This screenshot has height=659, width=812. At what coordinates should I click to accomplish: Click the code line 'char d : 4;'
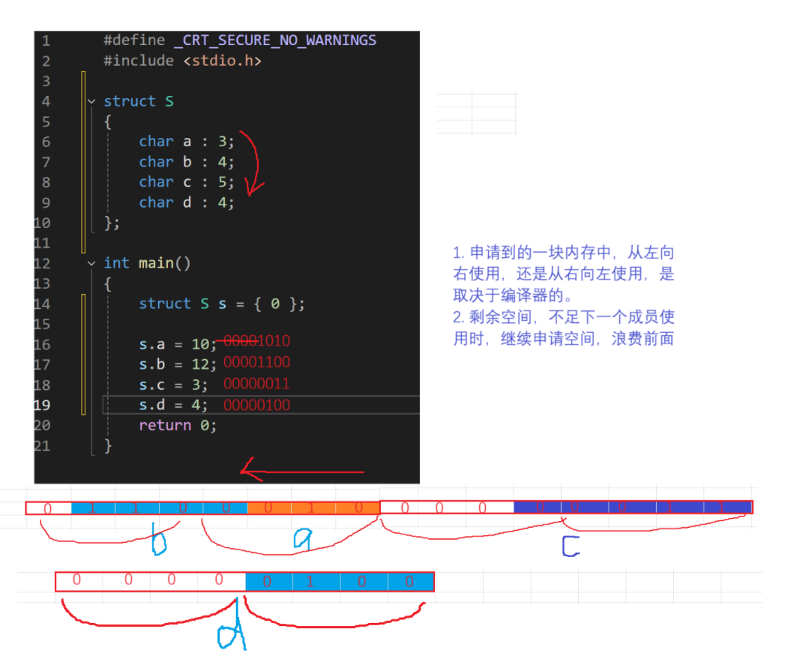pyautogui.click(x=187, y=202)
